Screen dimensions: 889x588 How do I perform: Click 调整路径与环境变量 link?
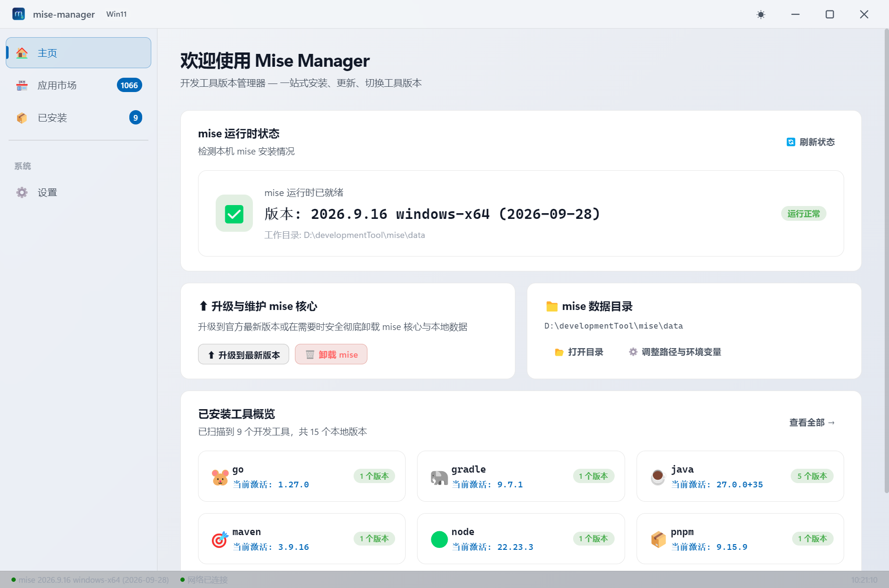click(x=675, y=352)
